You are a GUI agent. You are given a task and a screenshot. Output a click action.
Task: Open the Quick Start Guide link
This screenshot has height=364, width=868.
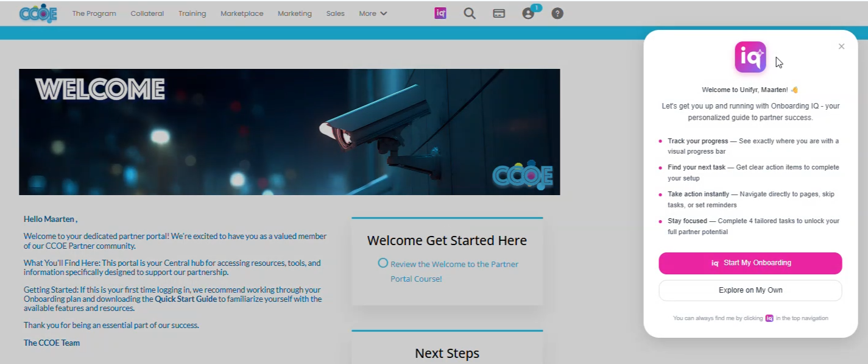[186, 299]
